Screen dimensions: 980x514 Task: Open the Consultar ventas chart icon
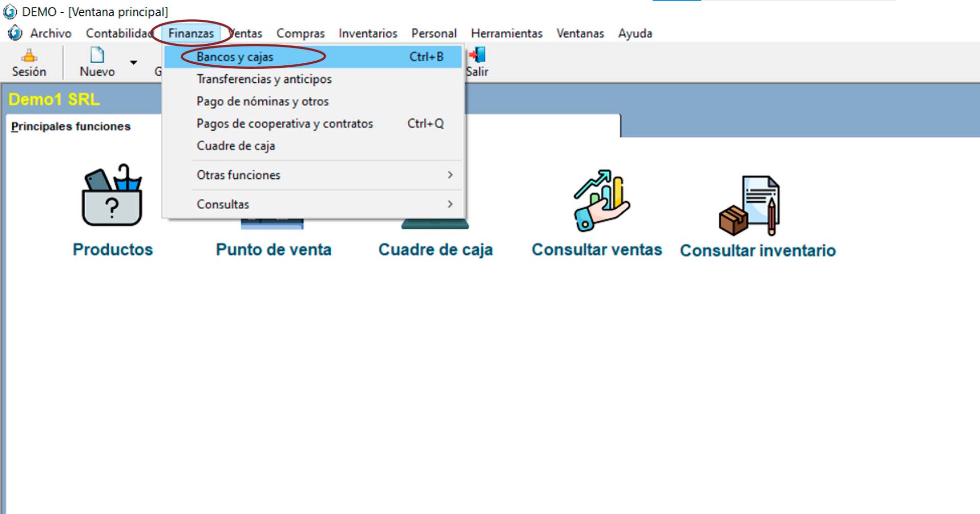point(601,200)
